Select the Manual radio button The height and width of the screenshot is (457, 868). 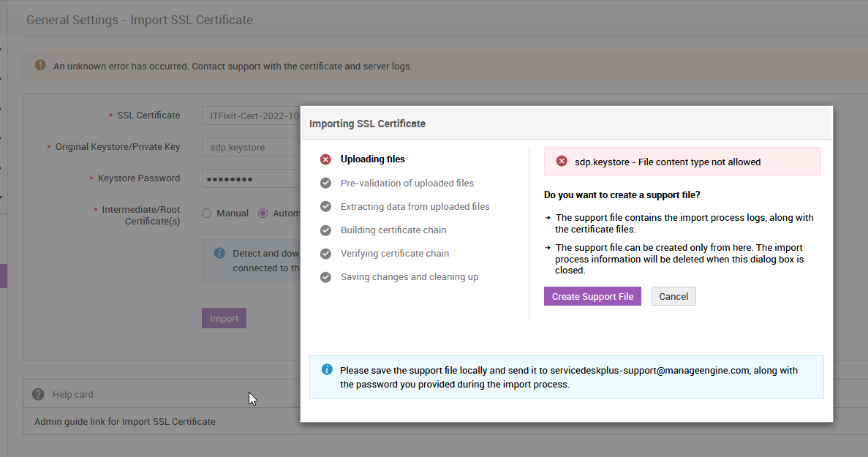point(207,213)
